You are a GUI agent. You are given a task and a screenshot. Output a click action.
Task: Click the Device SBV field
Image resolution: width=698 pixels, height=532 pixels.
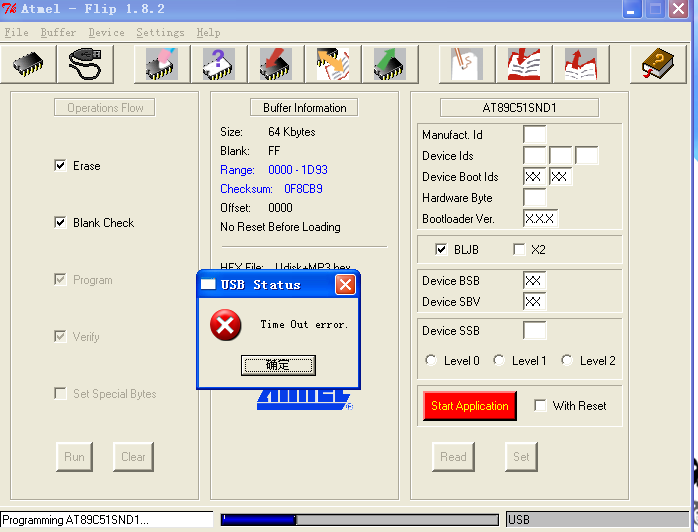535,301
